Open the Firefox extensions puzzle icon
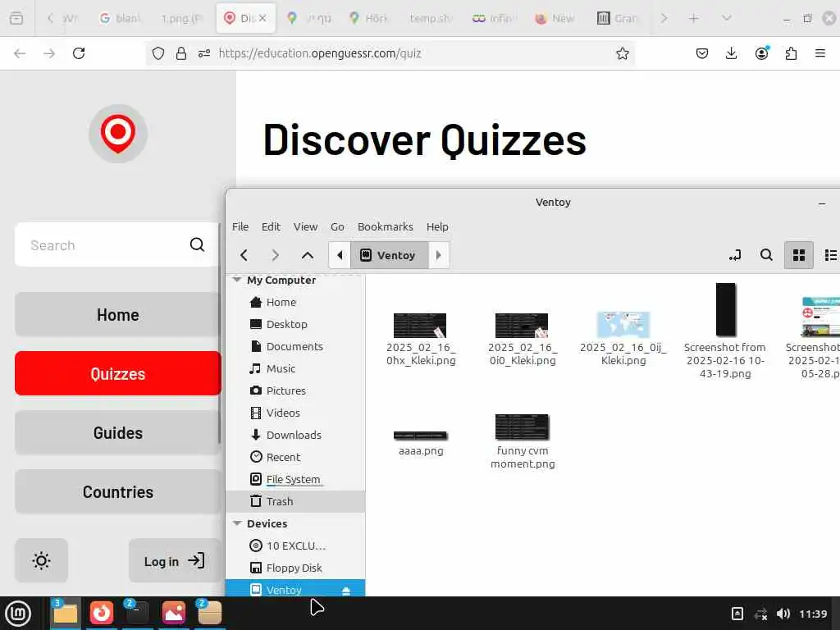840x630 pixels. (791, 53)
